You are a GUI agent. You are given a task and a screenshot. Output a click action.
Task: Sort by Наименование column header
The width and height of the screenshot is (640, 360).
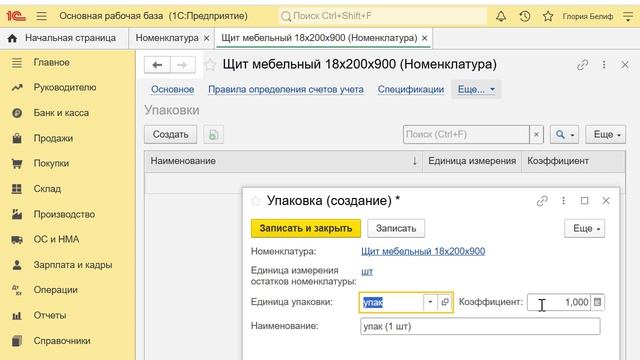pos(283,161)
